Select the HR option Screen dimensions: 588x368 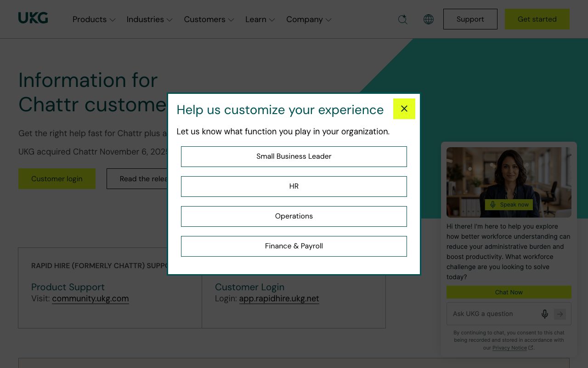294,186
